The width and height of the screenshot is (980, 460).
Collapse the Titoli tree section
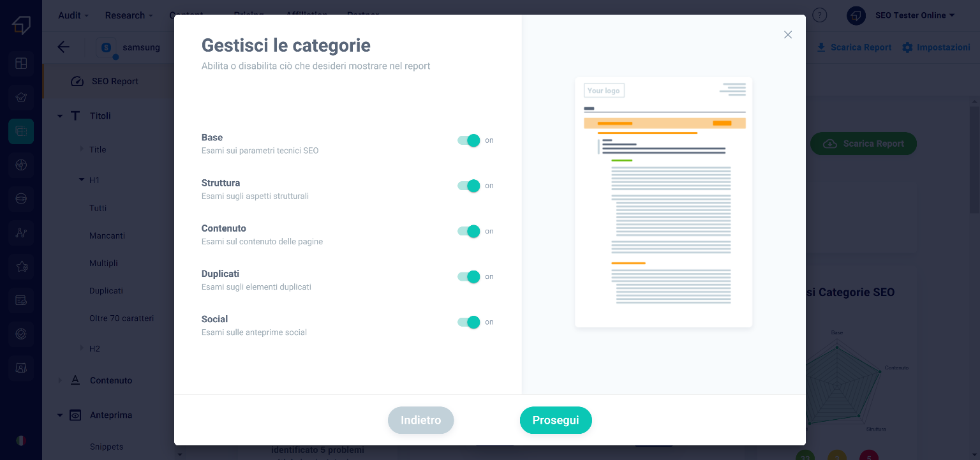coord(60,116)
